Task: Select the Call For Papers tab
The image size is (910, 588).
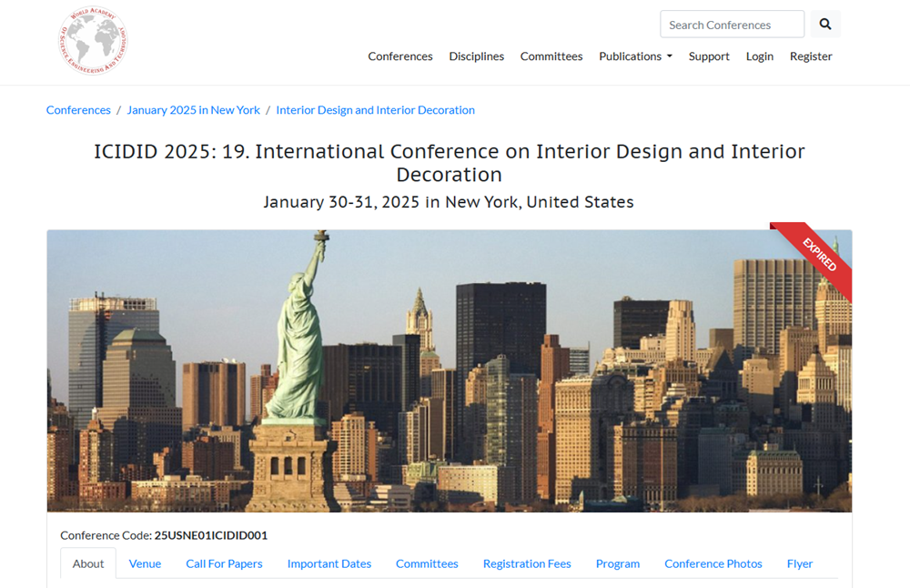Action: [224, 563]
